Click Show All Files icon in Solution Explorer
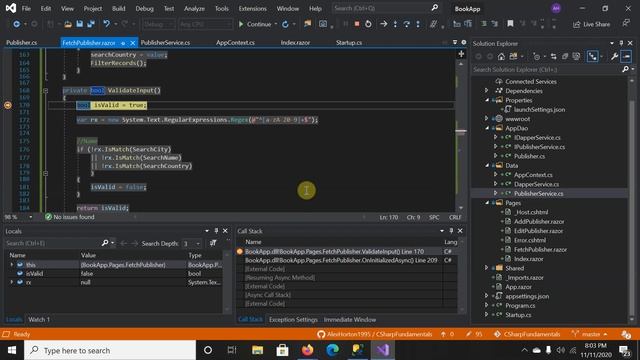Viewport: 640px width, 360px height. 576,56
